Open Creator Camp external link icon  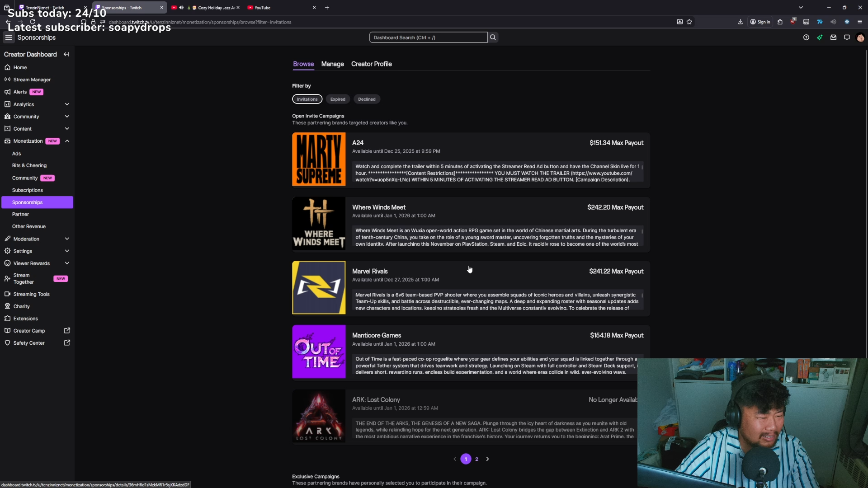pyautogui.click(x=67, y=331)
